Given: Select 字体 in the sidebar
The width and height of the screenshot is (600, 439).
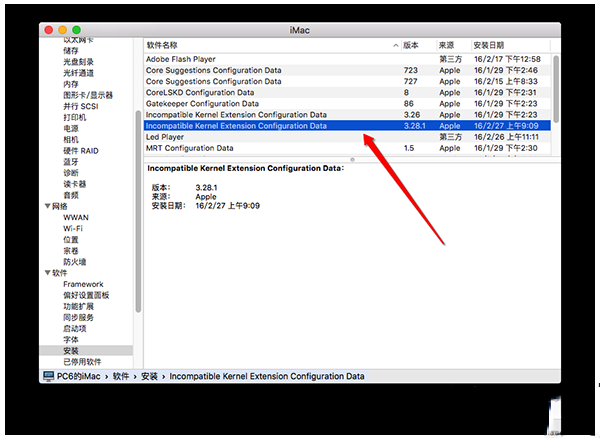Looking at the screenshot, I should pos(71,339).
